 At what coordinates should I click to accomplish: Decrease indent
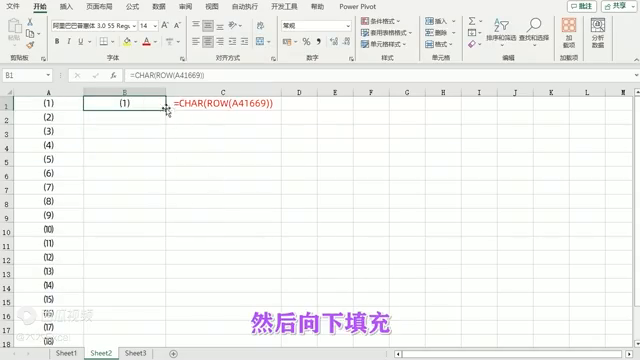coord(232,41)
